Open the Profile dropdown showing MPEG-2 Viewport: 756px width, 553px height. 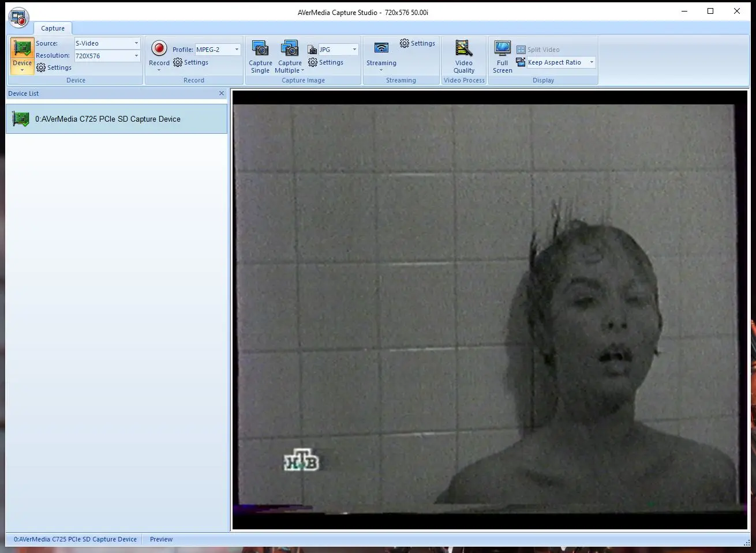(218, 50)
